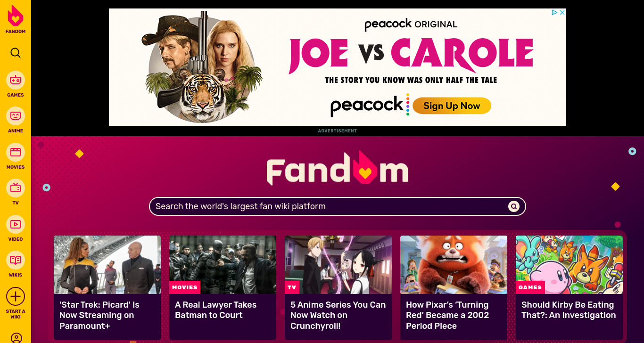Click the Kirby article thumbnail image
This screenshot has width=644, height=343.
coord(569,265)
